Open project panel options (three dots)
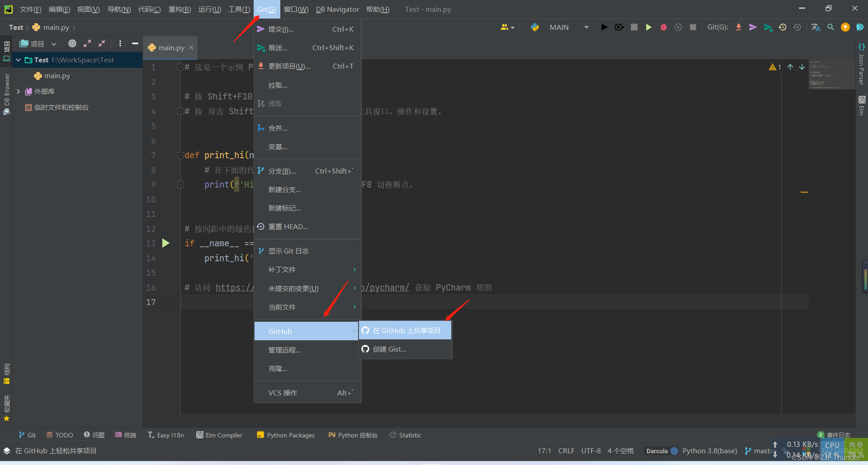The height and width of the screenshot is (465, 868). click(120, 43)
